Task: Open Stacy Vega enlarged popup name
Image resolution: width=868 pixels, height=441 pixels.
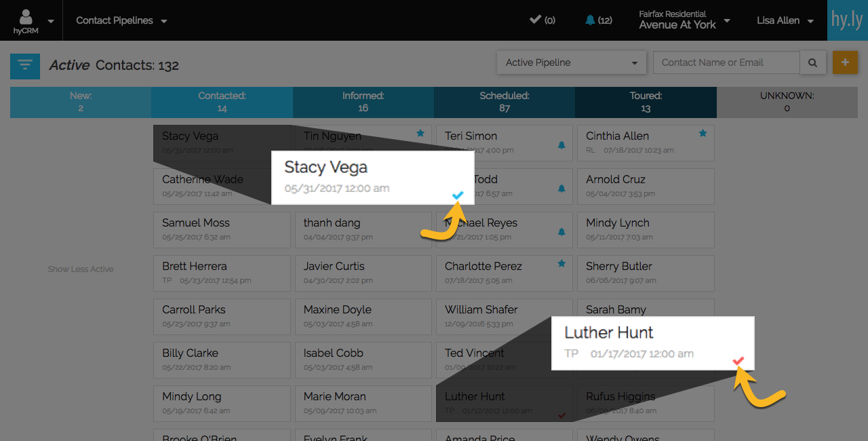Action: [326, 168]
